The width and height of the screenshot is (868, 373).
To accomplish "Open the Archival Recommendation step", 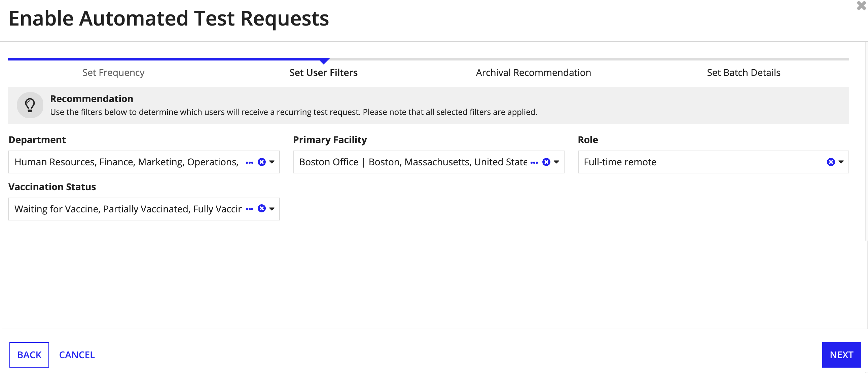I will pos(533,73).
